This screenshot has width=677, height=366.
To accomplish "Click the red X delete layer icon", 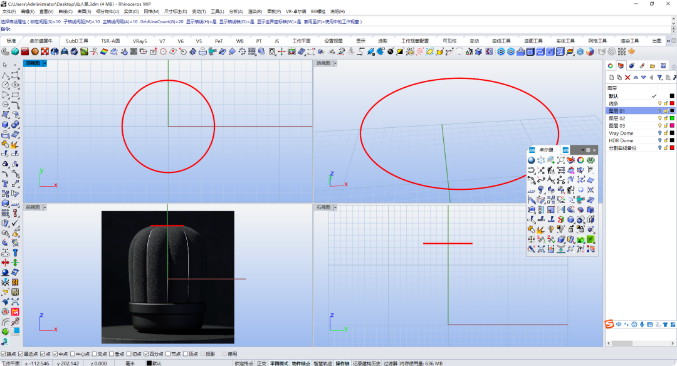I will click(627, 78).
